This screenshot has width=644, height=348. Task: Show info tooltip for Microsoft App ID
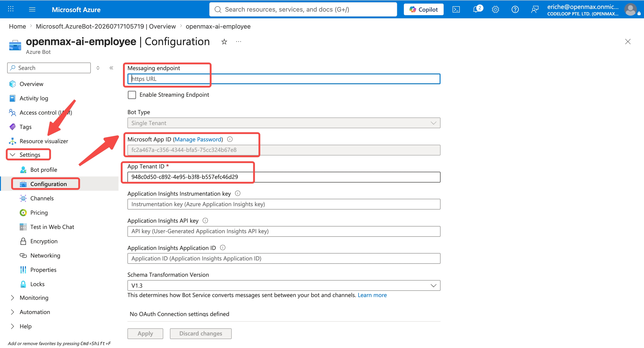coord(230,139)
